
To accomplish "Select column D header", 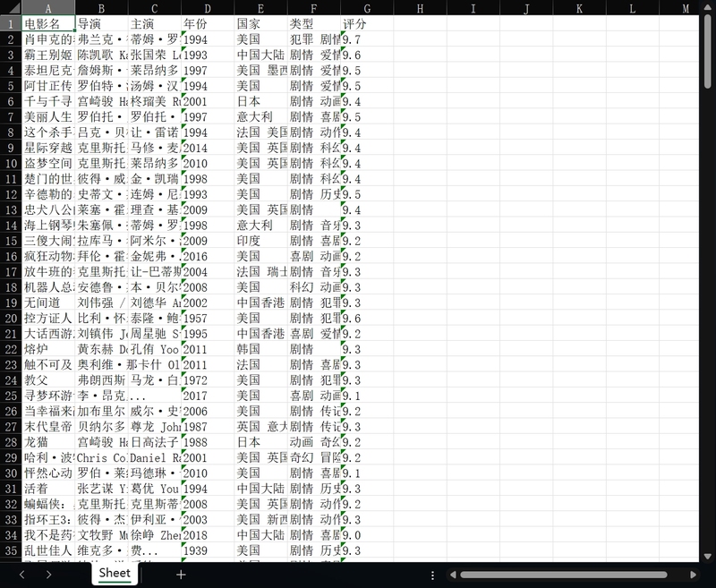I will pyautogui.click(x=208, y=8).
